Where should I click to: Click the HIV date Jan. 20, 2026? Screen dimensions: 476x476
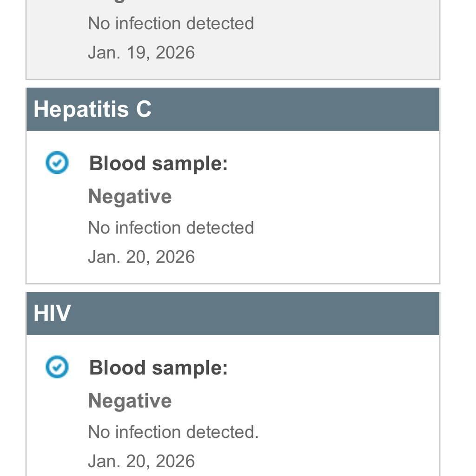pyautogui.click(x=141, y=461)
